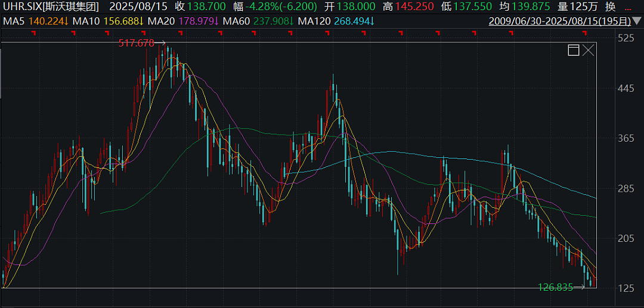This screenshot has height=308, width=644.
Task: Maximize the chart selection box
Action: (x=574, y=51)
